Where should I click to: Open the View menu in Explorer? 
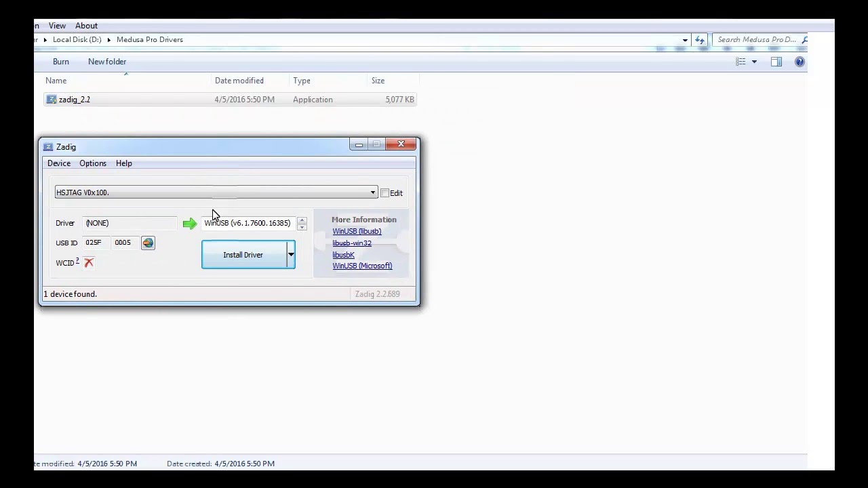point(57,26)
